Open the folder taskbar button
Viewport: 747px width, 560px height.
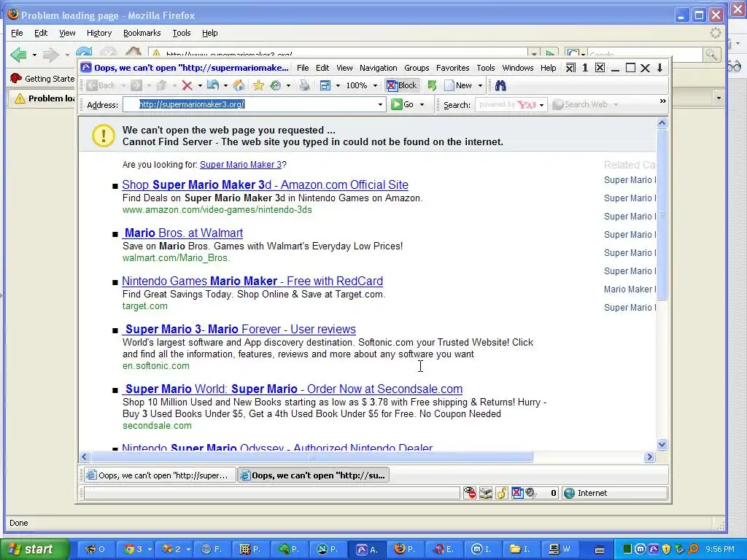pos(522,549)
